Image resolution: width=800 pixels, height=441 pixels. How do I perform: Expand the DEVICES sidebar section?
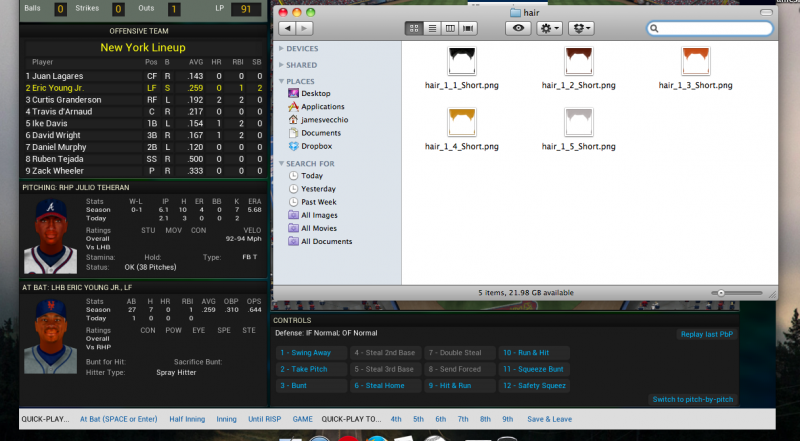pyautogui.click(x=281, y=48)
